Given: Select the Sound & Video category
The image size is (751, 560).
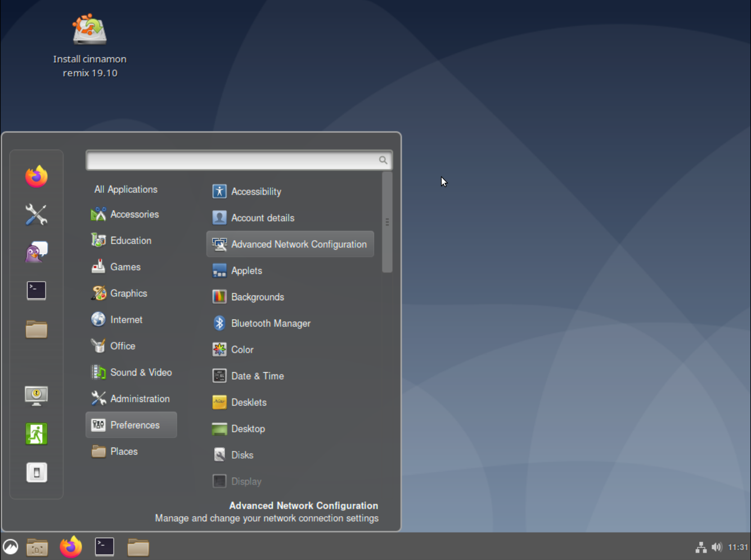Looking at the screenshot, I should (131, 373).
